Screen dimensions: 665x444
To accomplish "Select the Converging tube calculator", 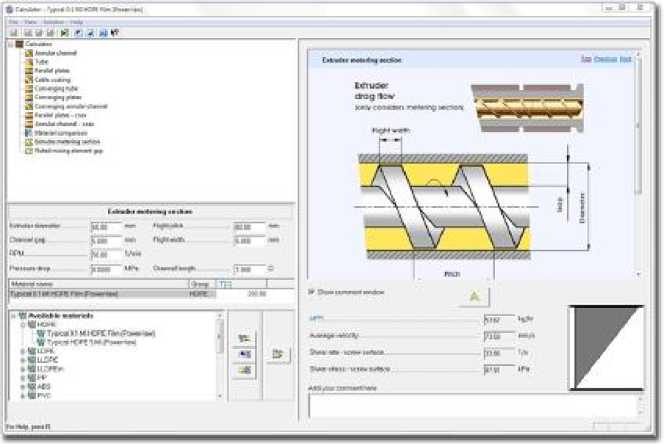I will 56,89.
